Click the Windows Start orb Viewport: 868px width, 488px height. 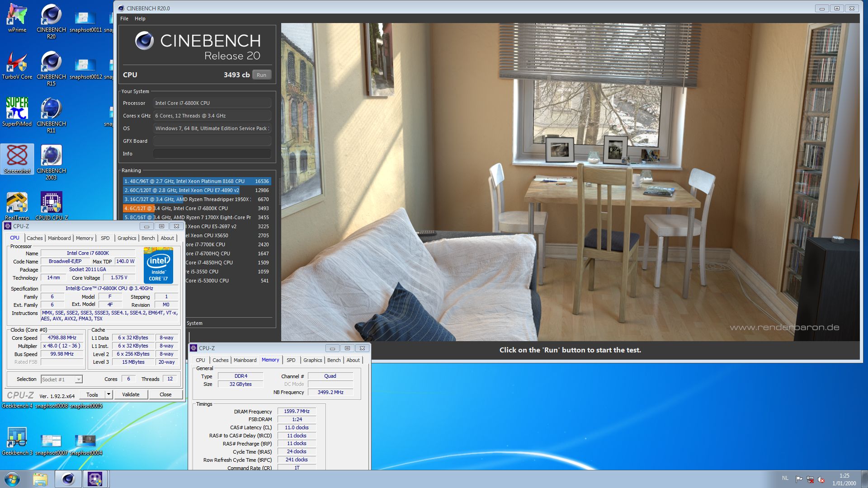12,479
